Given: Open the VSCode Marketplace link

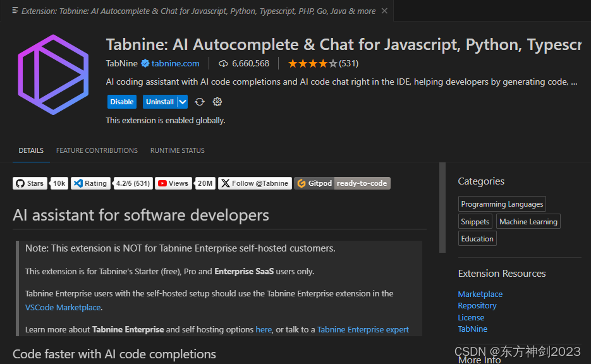Looking at the screenshot, I should 63,307.
